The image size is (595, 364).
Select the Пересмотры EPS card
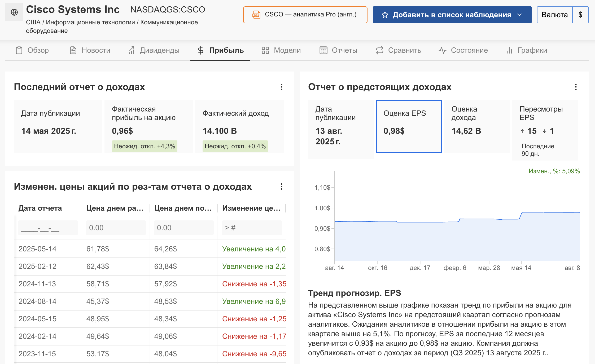point(545,130)
